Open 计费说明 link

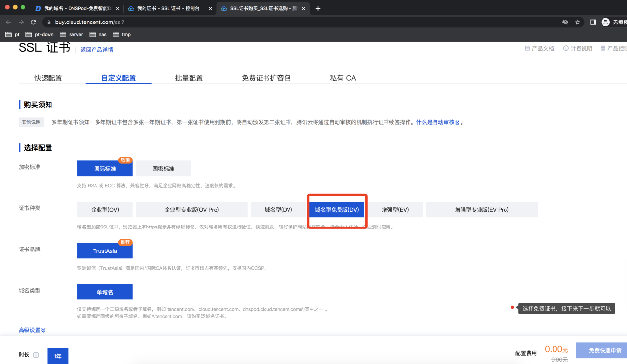[578, 48]
